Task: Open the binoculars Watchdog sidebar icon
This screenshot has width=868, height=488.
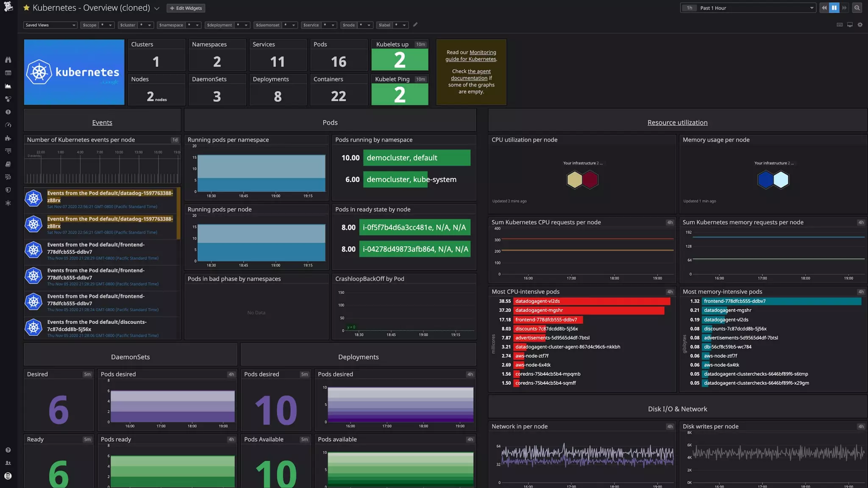Action: coord(8,60)
